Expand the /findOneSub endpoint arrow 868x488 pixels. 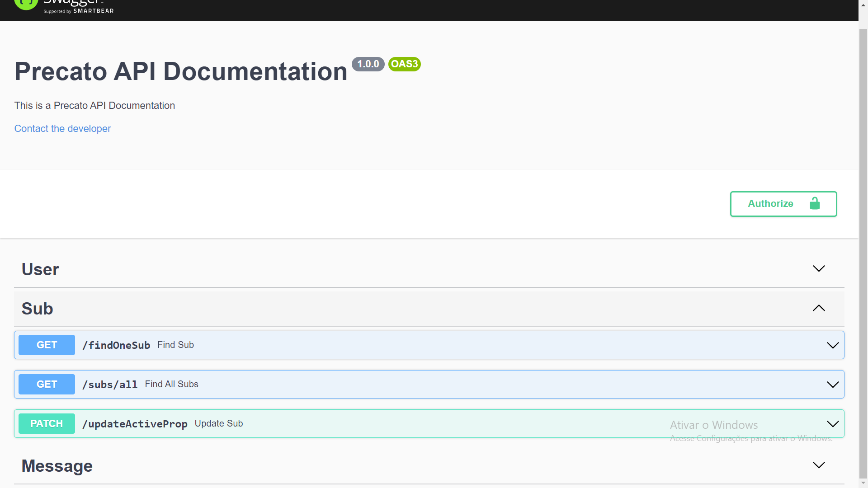pyautogui.click(x=833, y=345)
